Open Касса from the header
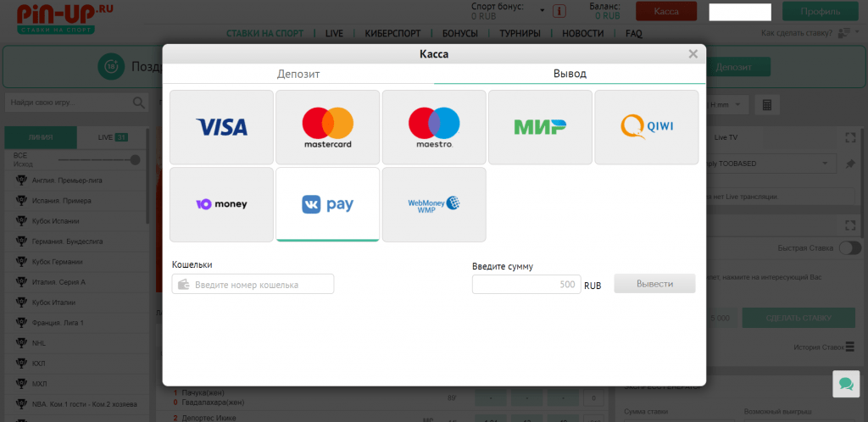The width and height of the screenshot is (868, 422). coord(666,11)
